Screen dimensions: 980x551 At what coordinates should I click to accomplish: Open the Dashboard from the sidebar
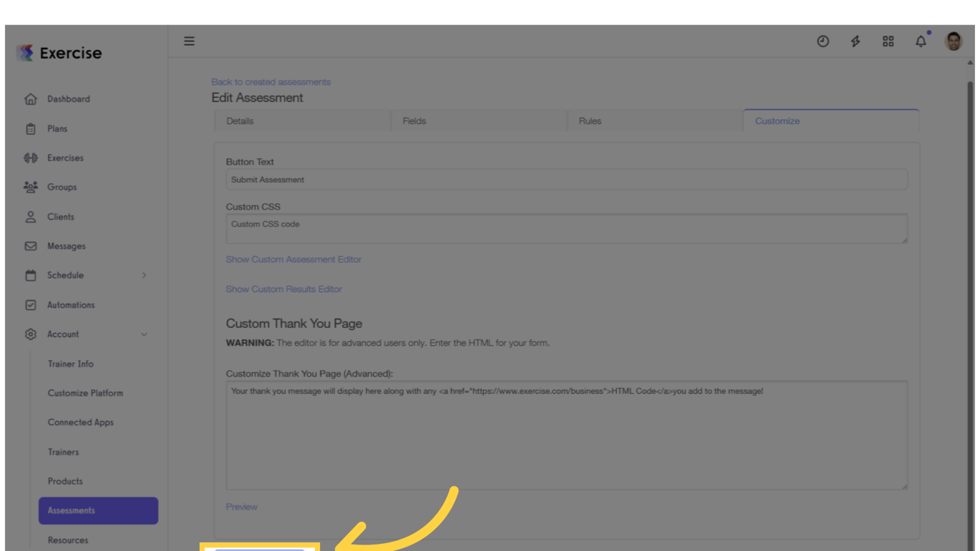click(68, 98)
